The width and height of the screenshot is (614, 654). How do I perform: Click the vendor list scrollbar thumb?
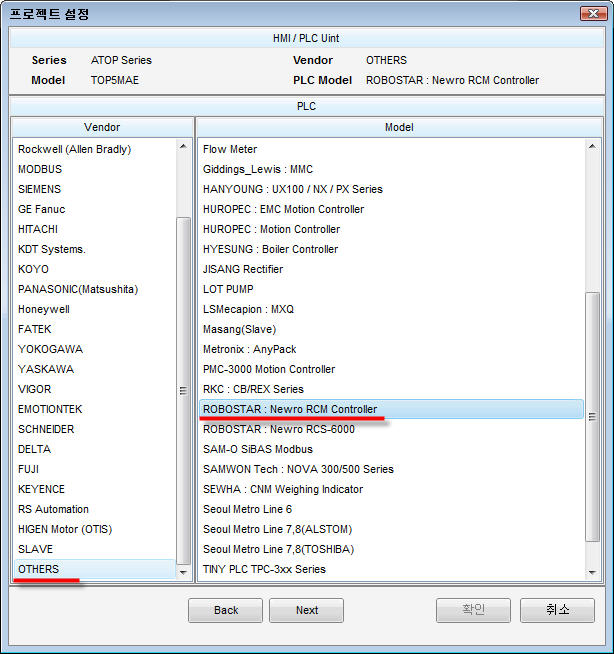tap(183, 391)
